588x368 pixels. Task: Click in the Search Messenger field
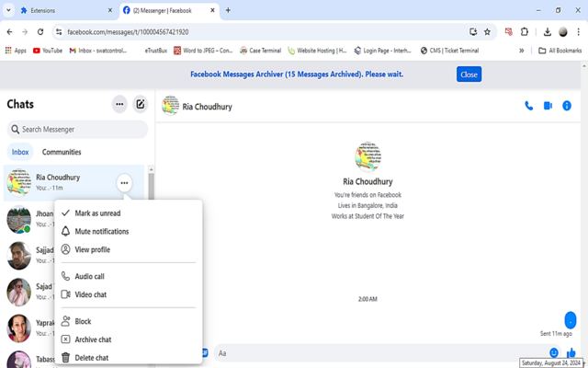point(77,130)
